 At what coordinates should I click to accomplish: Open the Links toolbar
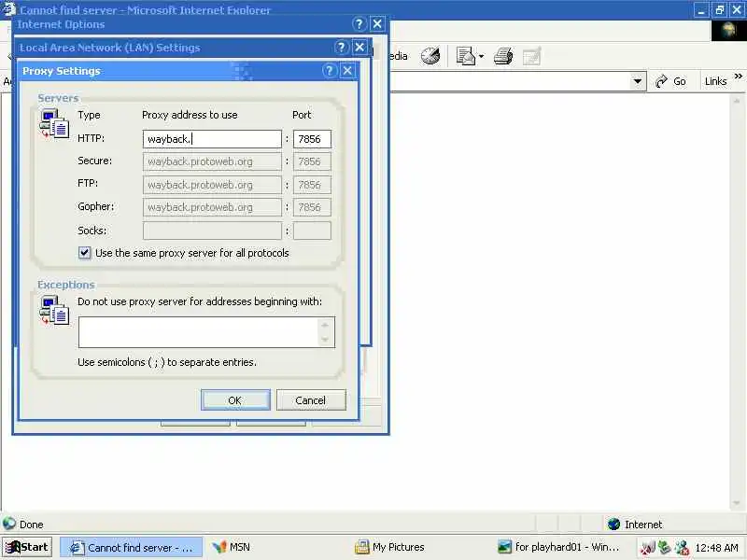pos(715,81)
